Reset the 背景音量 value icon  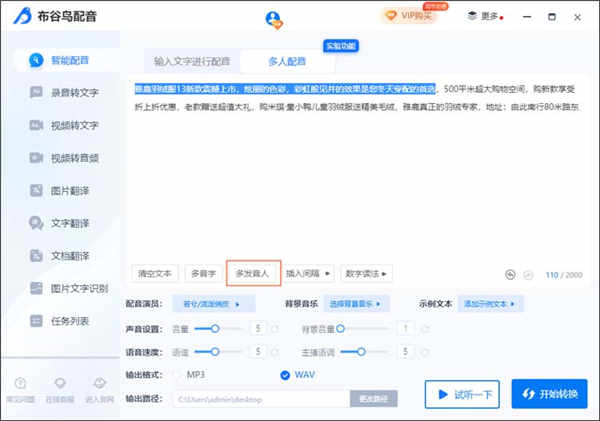point(425,329)
